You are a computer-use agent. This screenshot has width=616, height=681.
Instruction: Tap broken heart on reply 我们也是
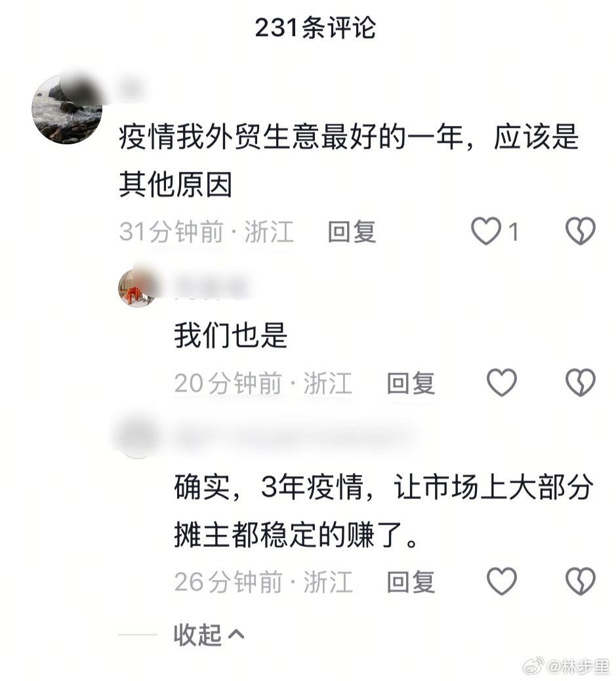581,382
